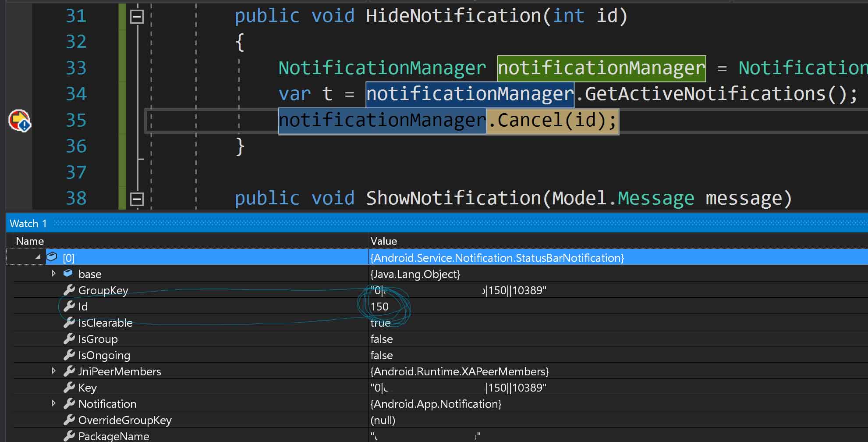868x442 pixels.
Task: Click the wrench icon next to GroupKey
Action: tap(70, 290)
